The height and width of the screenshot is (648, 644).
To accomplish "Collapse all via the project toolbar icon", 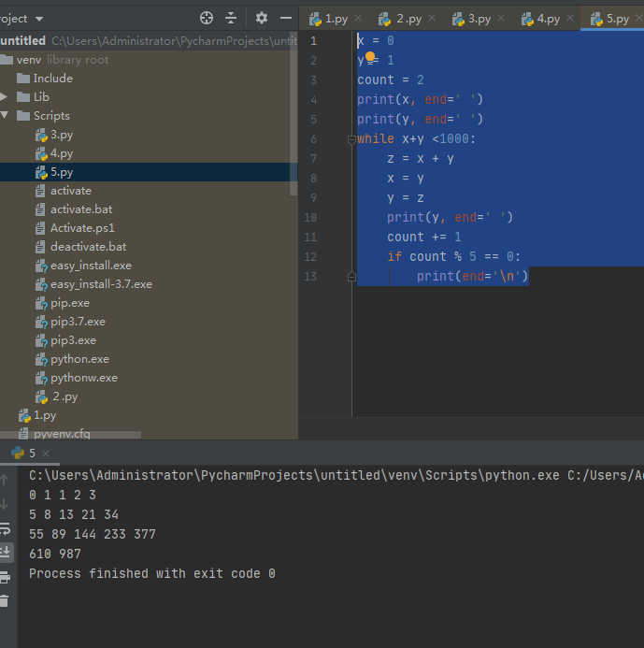I will coord(231,18).
